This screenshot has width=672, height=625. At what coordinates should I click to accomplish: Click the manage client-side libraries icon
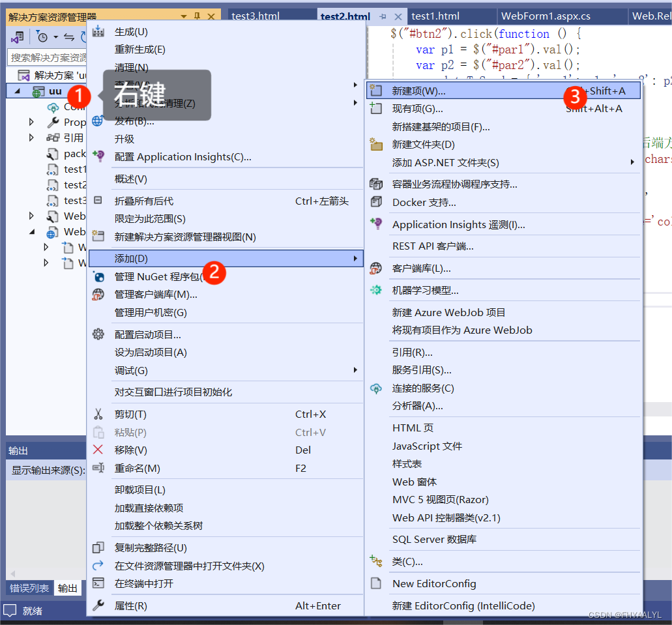point(98,295)
